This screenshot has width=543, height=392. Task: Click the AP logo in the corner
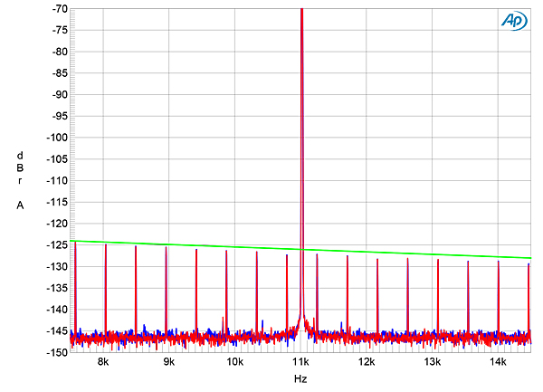click(x=514, y=22)
